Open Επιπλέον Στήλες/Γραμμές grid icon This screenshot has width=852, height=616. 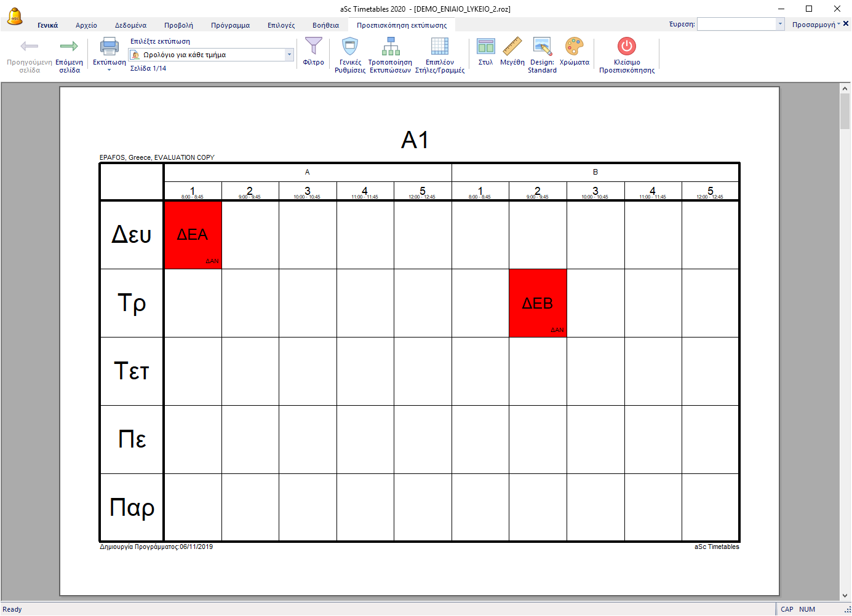point(439,47)
